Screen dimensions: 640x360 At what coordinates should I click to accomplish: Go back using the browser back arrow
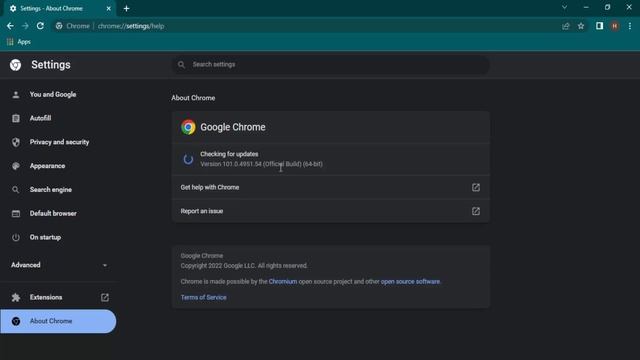(x=10, y=26)
